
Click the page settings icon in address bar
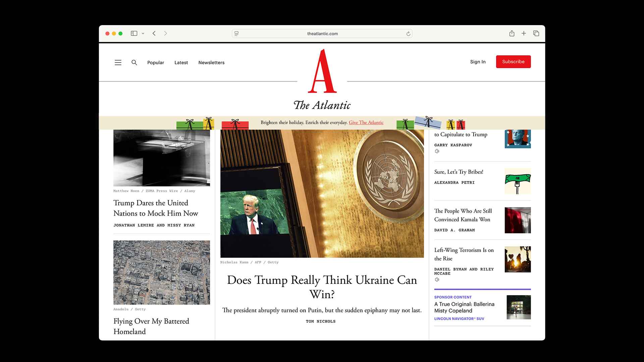(x=236, y=34)
